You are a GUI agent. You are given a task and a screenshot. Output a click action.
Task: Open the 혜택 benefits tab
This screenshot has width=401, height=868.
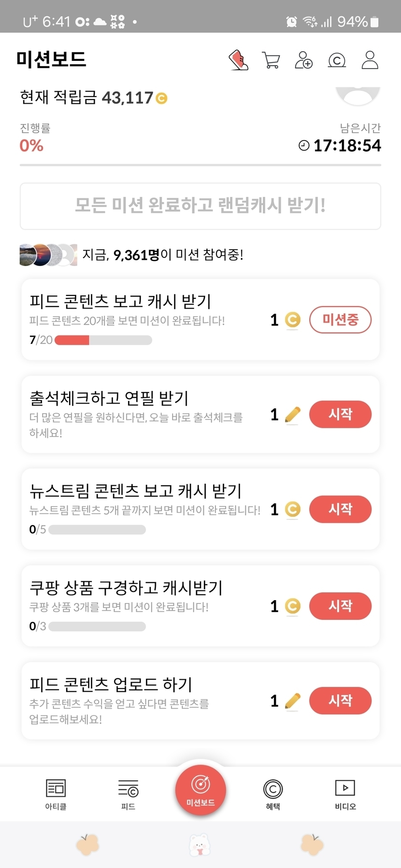pos(273,794)
